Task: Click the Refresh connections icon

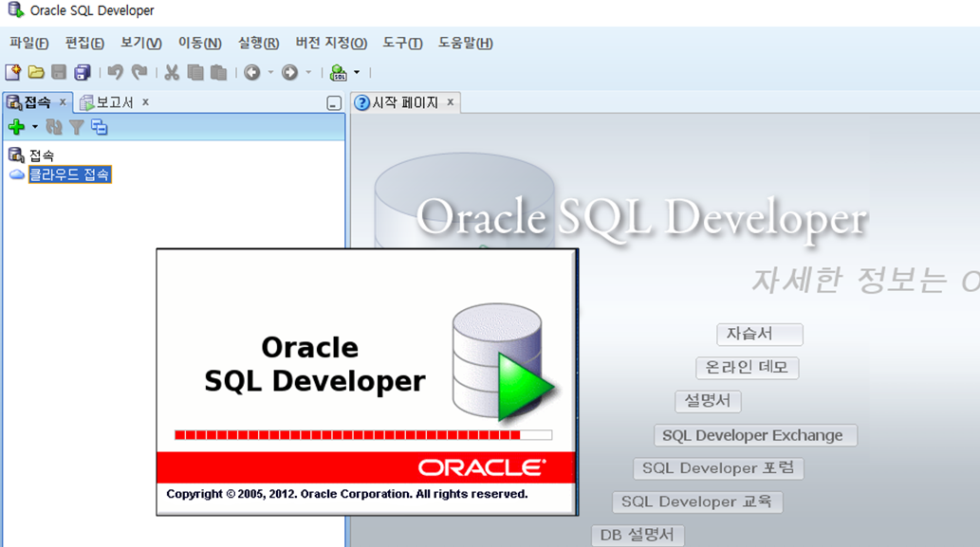Action: pos(54,127)
